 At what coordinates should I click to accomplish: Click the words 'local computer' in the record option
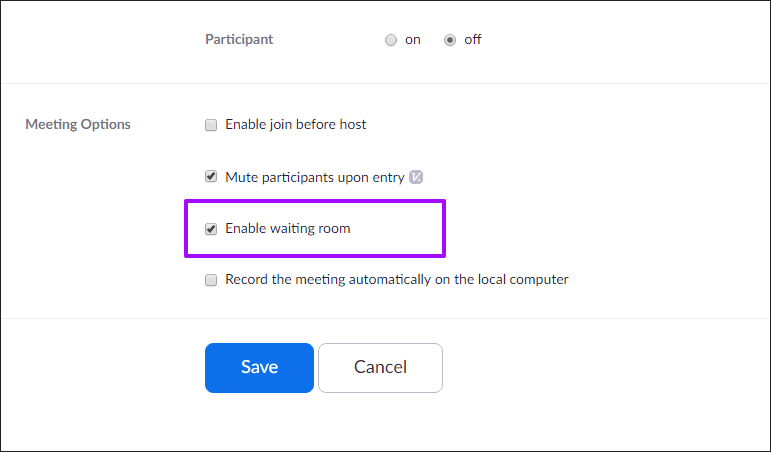point(523,280)
